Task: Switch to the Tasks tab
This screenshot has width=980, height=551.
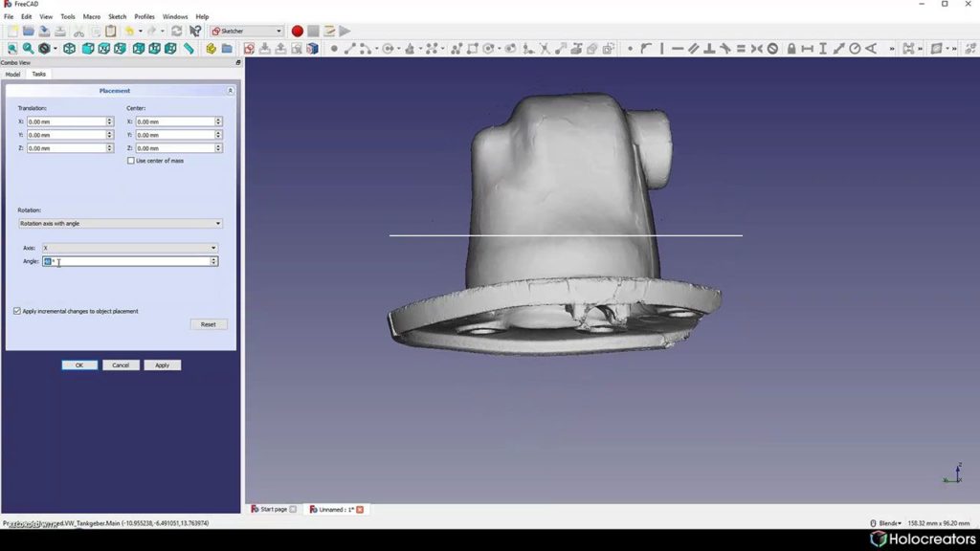Action: coord(38,74)
